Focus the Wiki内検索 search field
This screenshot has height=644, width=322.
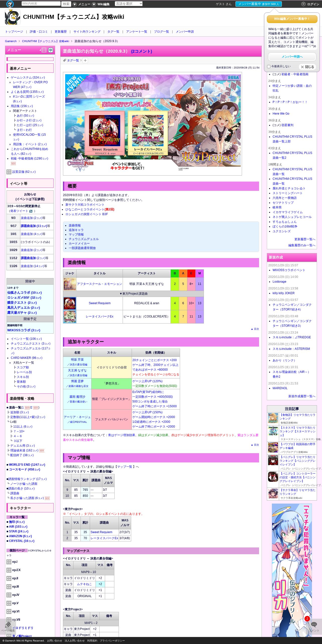point(41,4)
